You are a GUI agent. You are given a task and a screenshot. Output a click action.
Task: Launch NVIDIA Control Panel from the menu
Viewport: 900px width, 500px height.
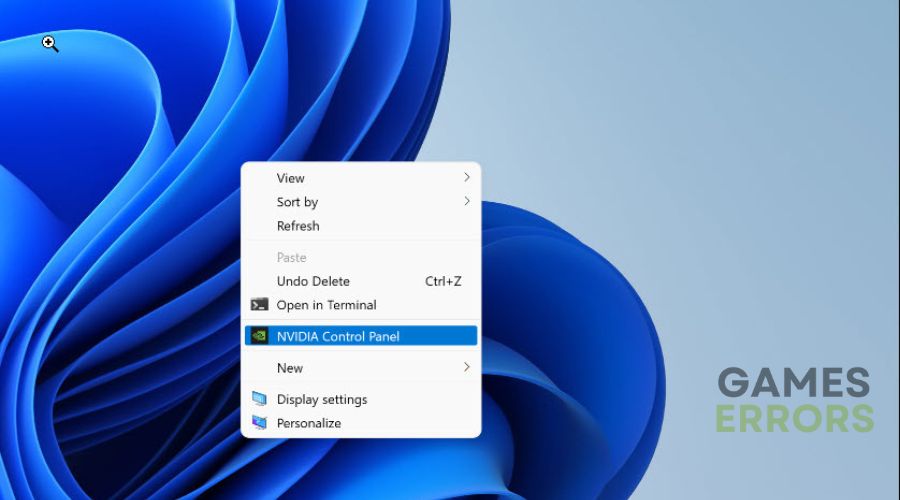tap(361, 336)
